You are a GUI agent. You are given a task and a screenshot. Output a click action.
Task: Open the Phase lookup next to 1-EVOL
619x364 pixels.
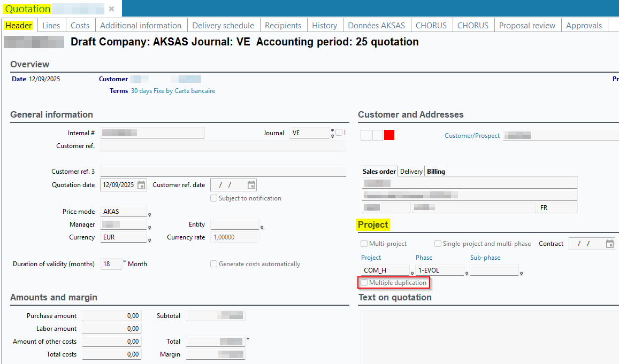click(x=467, y=274)
